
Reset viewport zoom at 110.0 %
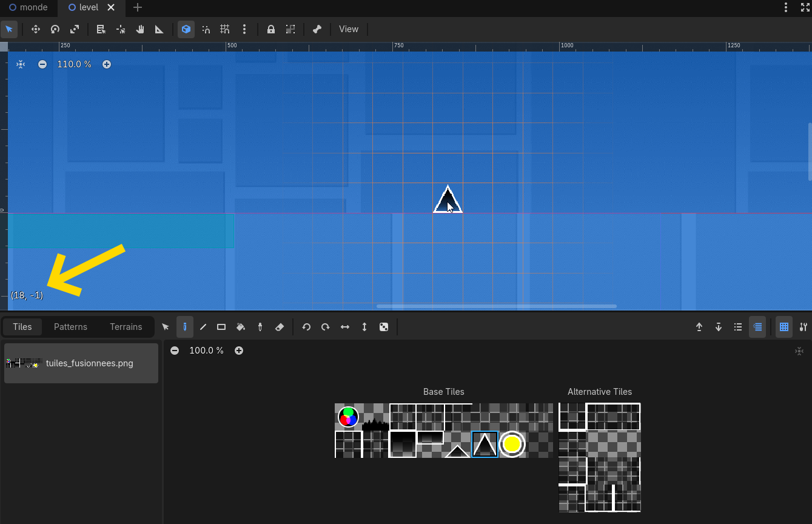click(75, 64)
